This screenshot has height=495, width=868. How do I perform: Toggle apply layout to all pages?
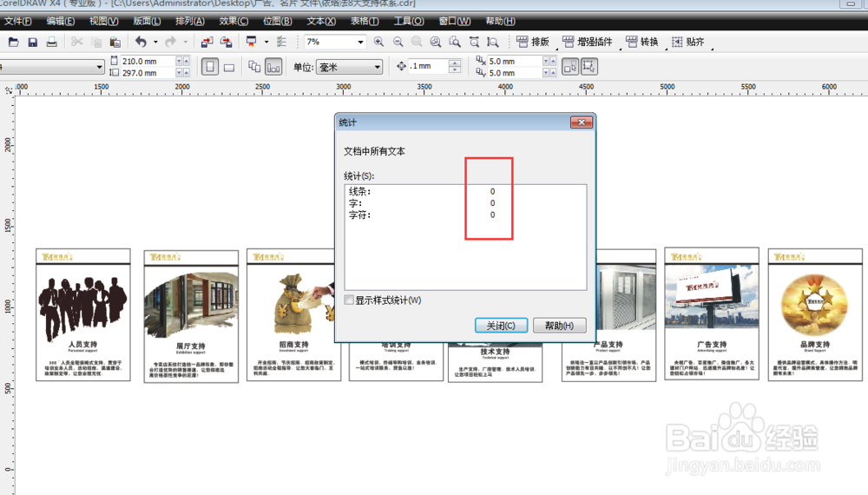(254, 67)
